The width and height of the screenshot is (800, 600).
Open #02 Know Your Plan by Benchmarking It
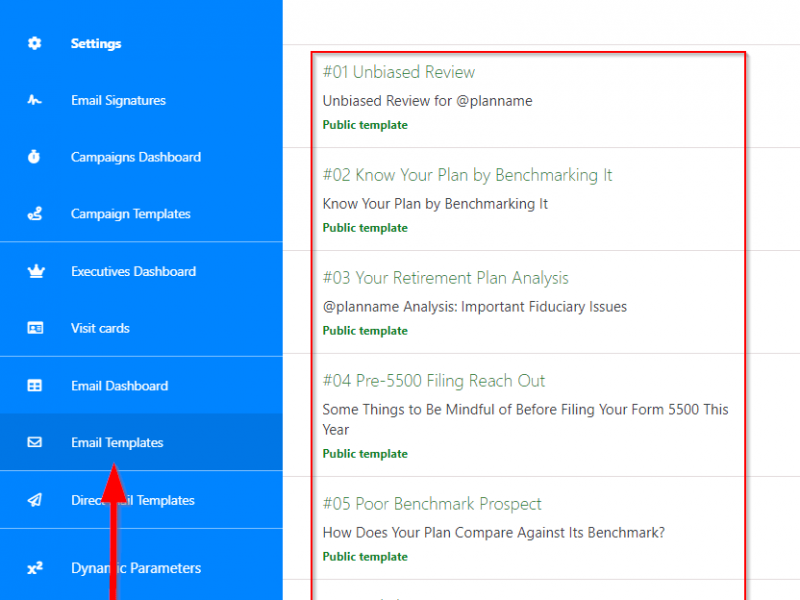(x=467, y=175)
